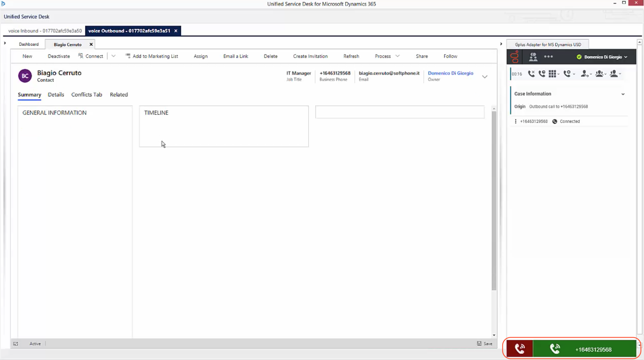Viewport: 644px width, 360px height.
Task: Put the call on hold
Action: [542, 74]
